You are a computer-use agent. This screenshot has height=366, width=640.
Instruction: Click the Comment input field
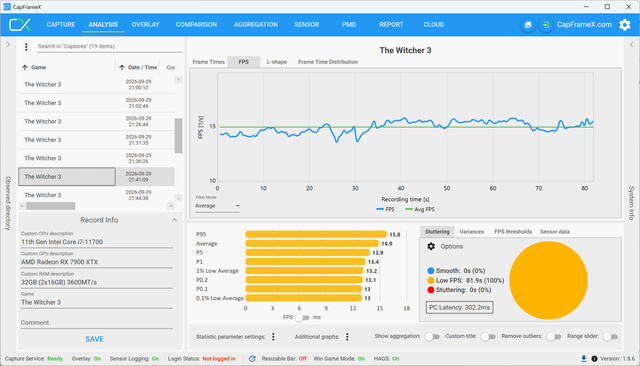pos(97,323)
